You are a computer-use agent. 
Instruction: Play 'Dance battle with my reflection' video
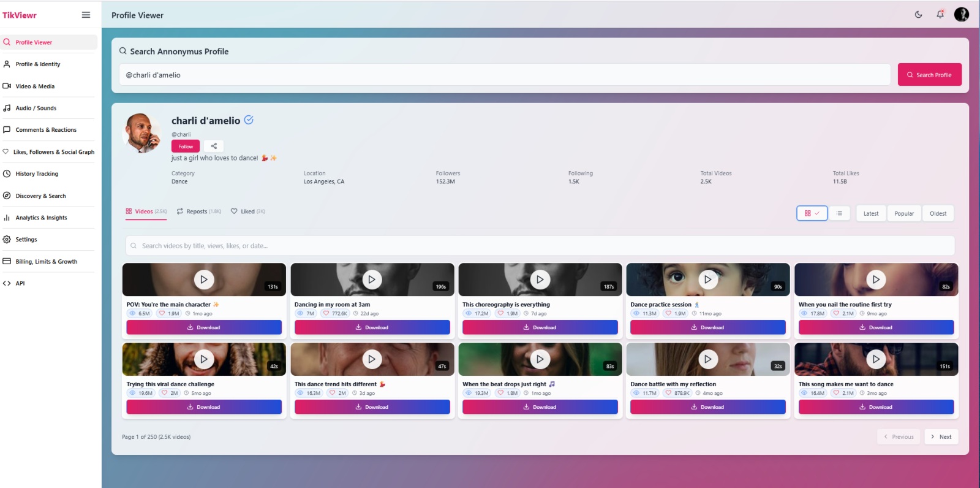707,359
